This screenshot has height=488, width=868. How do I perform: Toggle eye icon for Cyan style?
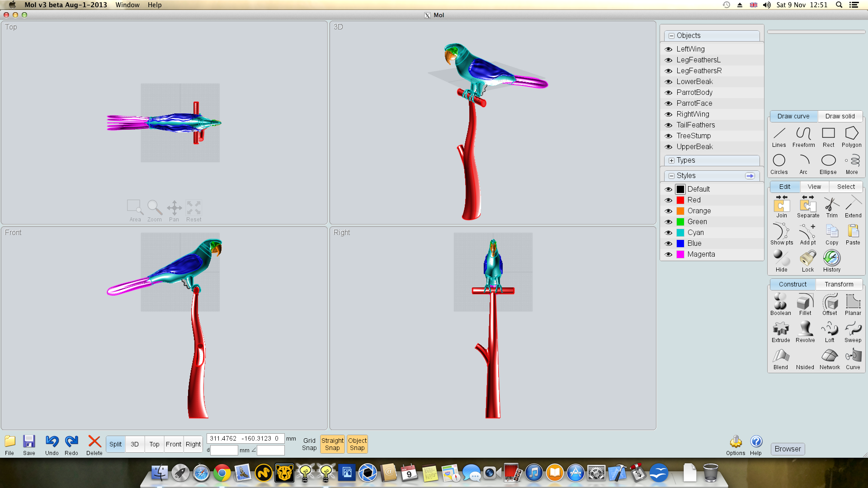669,233
